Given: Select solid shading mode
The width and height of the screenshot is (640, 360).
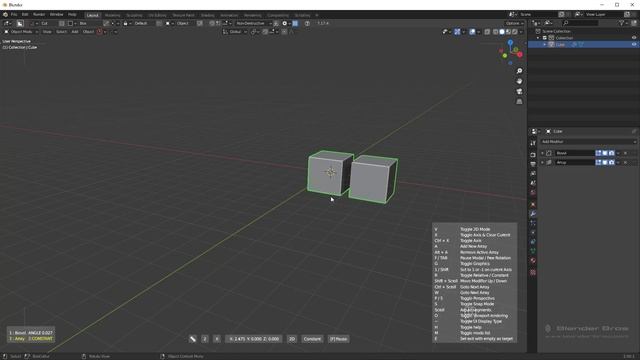Looking at the screenshot, I should [x=502, y=32].
